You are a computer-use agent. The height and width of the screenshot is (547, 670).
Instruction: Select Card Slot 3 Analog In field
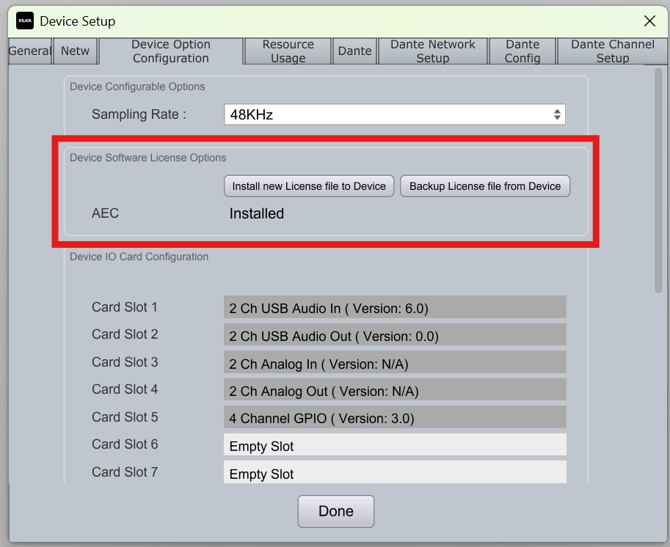coord(394,363)
